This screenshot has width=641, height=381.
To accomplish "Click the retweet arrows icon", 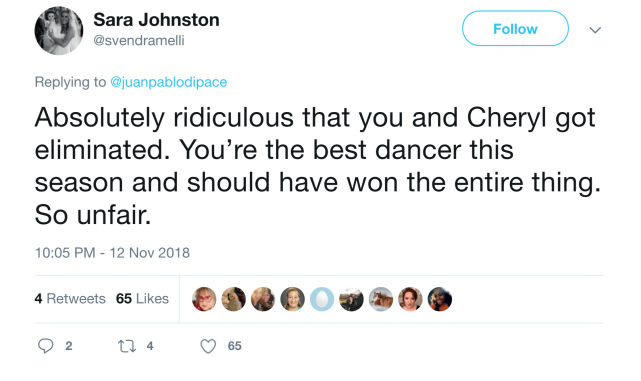I will pyautogui.click(x=127, y=347).
